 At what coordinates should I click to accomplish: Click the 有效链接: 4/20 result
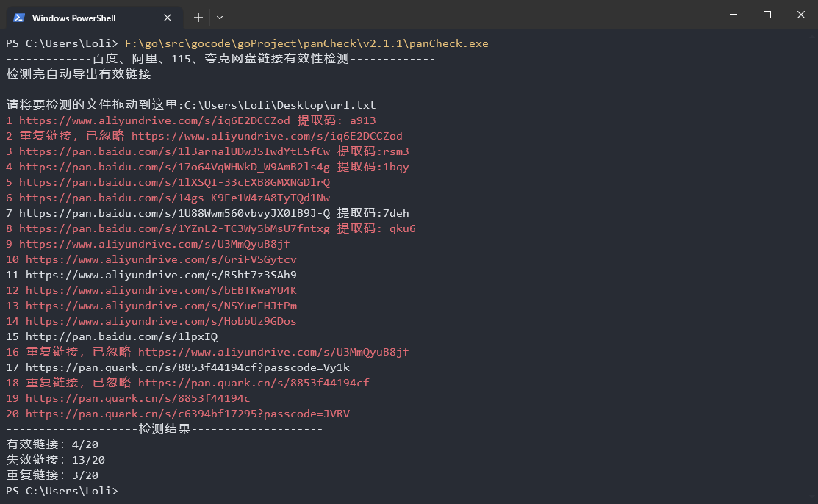click(x=52, y=444)
